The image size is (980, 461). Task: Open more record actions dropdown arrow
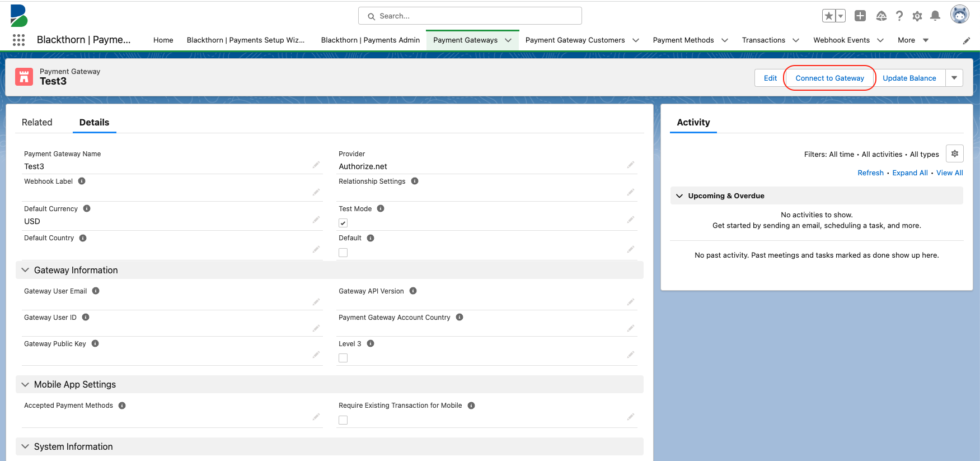click(x=954, y=78)
